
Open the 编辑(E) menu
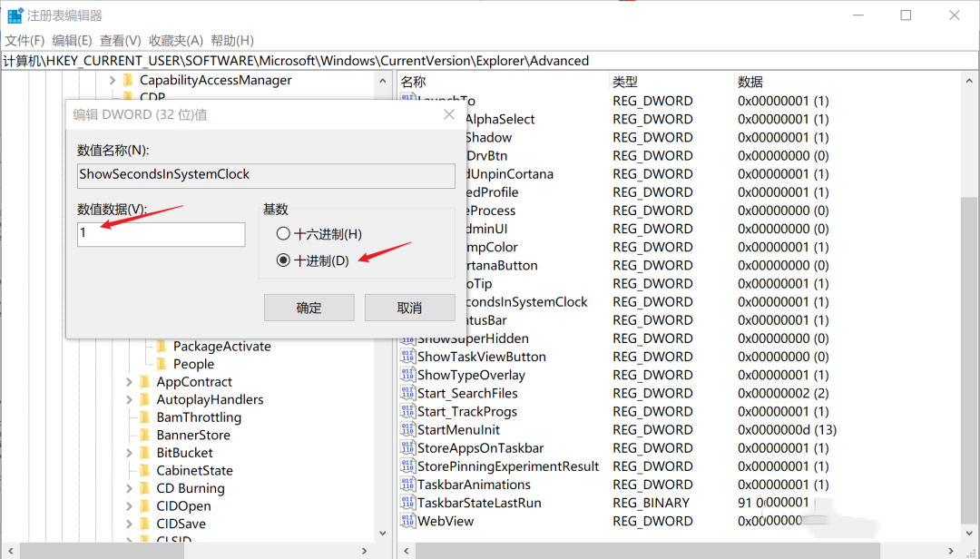click(x=72, y=41)
